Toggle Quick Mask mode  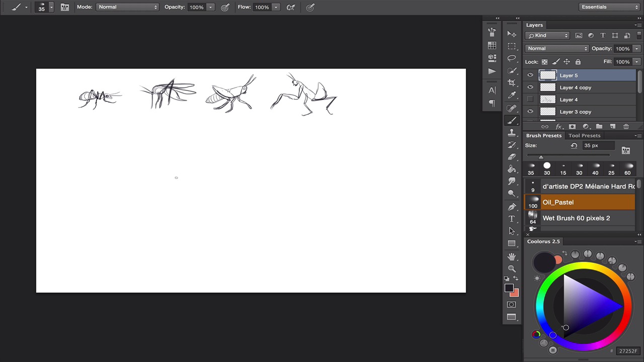[x=512, y=305]
